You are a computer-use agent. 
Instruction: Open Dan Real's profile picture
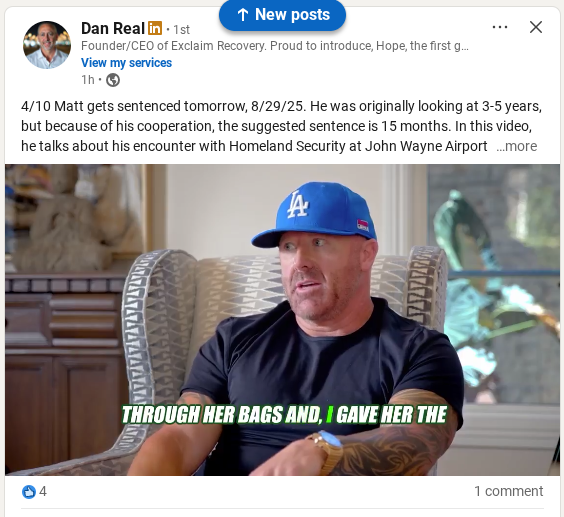coord(47,45)
